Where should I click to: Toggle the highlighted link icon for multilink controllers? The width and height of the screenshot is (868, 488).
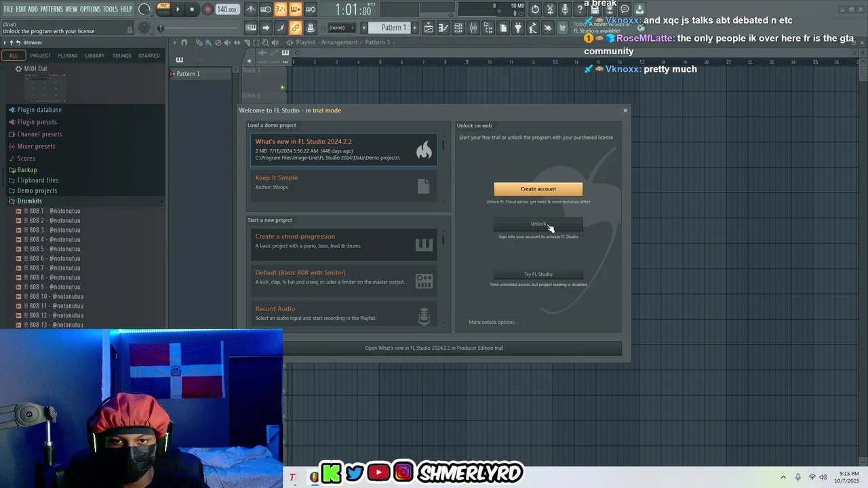pyautogui.click(x=296, y=28)
